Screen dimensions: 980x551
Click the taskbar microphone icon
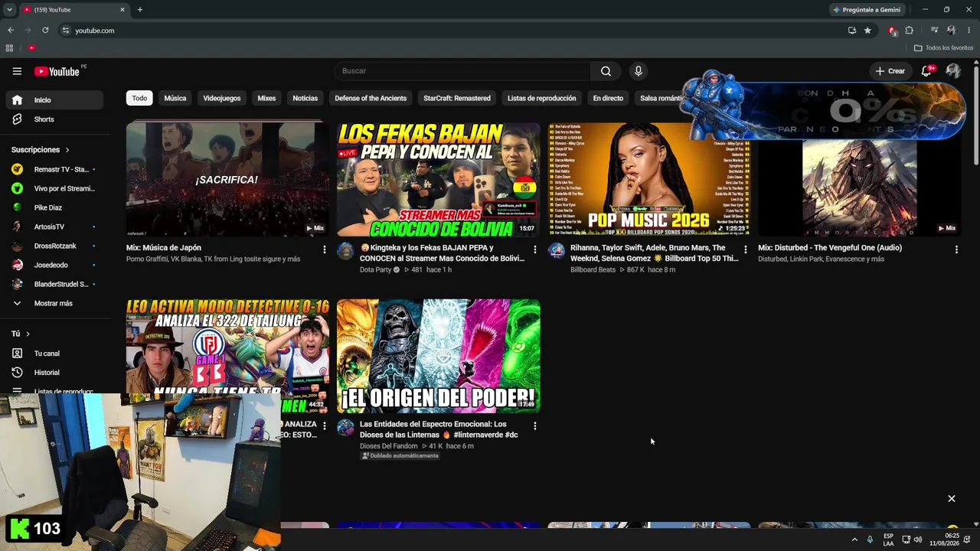click(870, 540)
